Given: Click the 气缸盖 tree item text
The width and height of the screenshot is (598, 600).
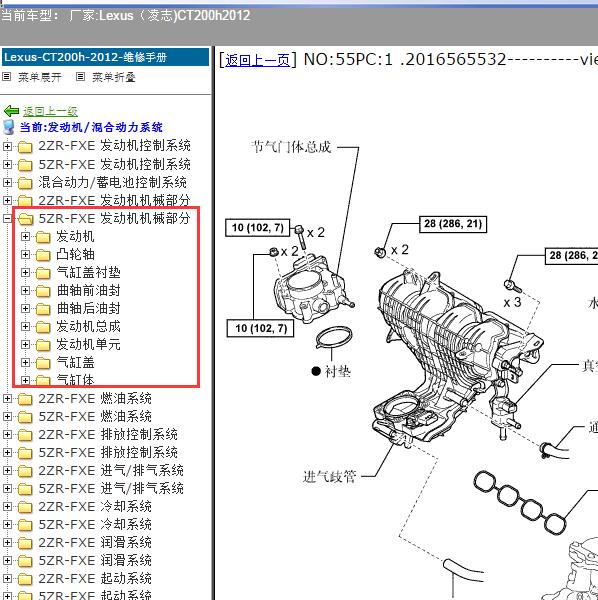Looking at the screenshot, I should click(x=75, y=362).
